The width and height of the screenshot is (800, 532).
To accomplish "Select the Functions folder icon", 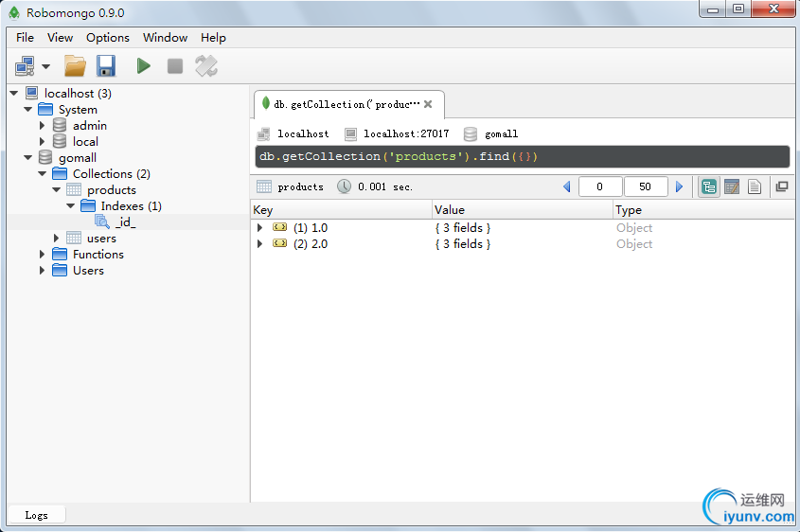I will pos(60,254).
